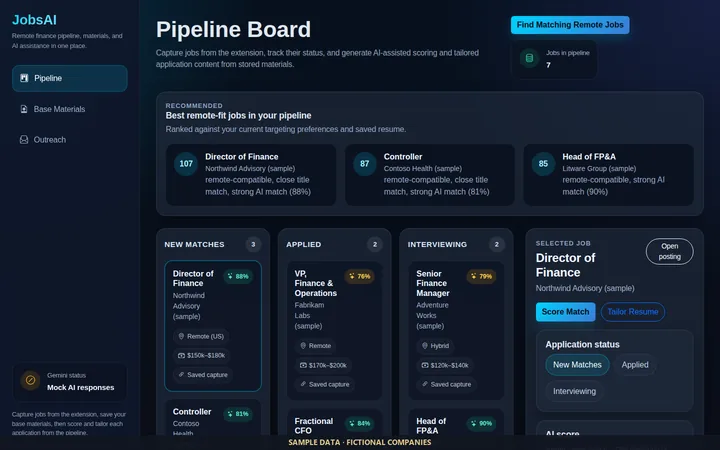Click the NEW MATCHES column header
The width and height of the screenshot is (720, 450).
194,245
